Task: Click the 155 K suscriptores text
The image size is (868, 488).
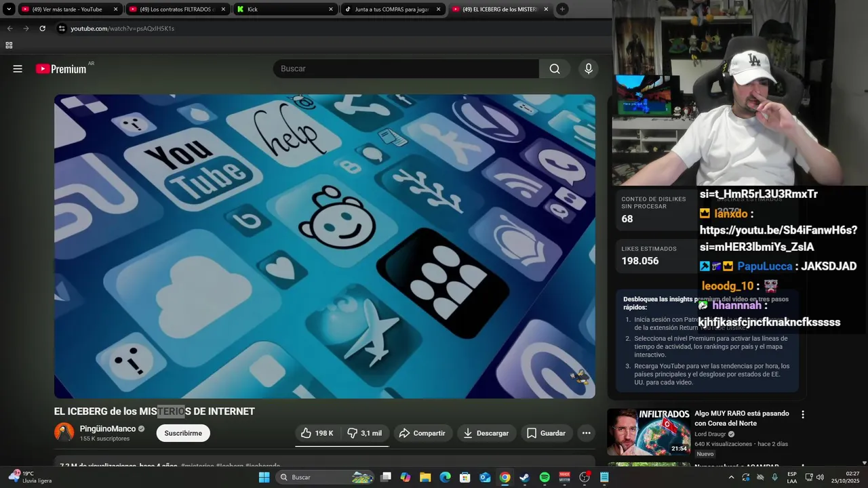Action: (x=104, y=439)
